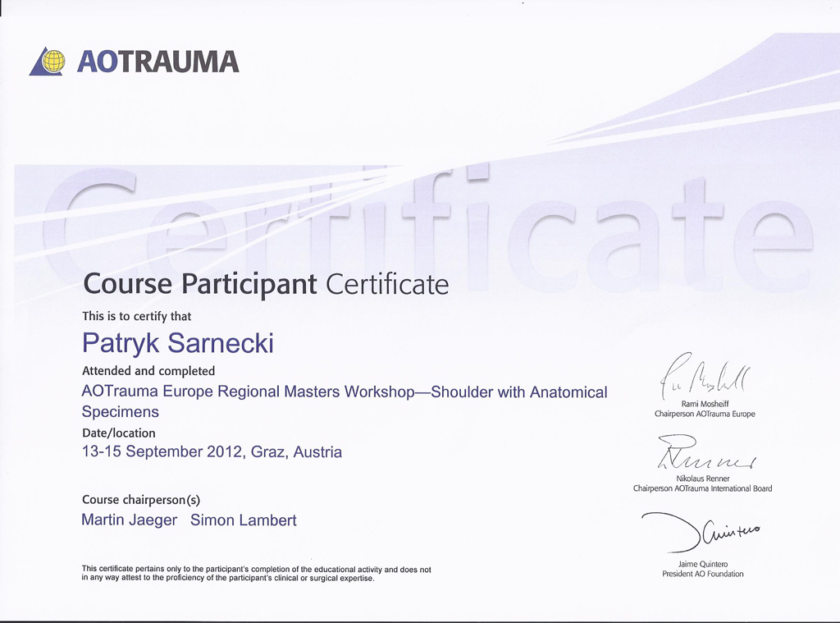Click Nikolaus Renner's handwritten signature
Viewport: 840px width, 623px height.
[x=706, y=454]
